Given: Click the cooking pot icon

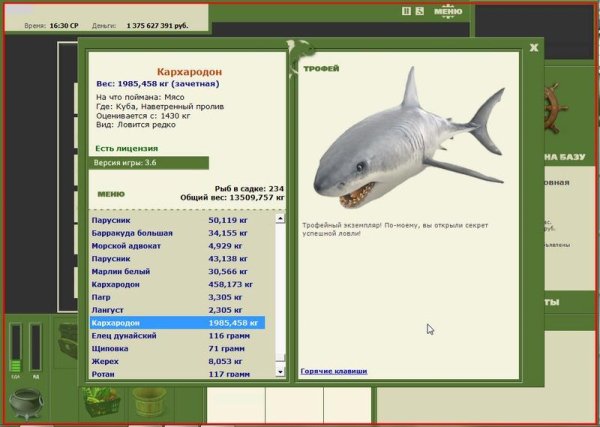Looking at the screenshot, I should (x=26, y=403).
